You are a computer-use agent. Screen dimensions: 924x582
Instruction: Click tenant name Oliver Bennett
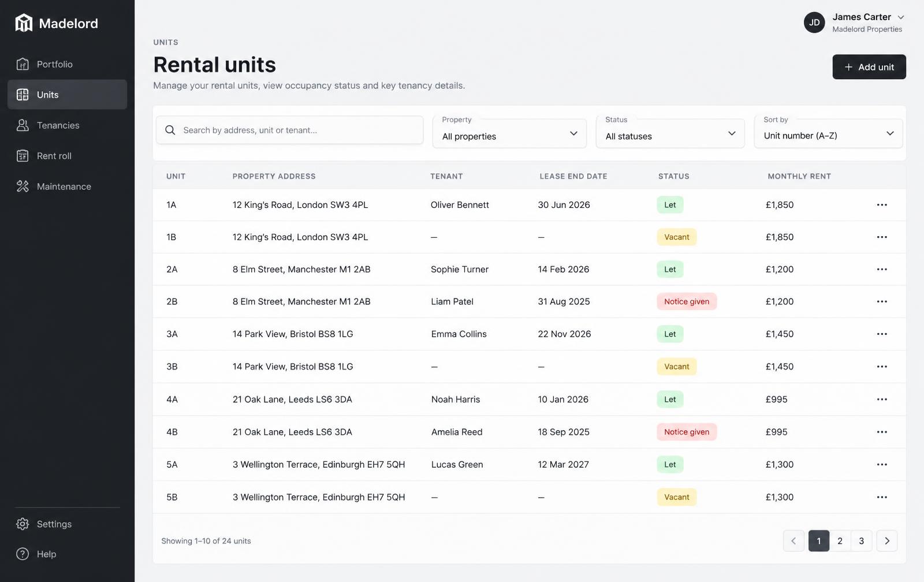(460, 205)
